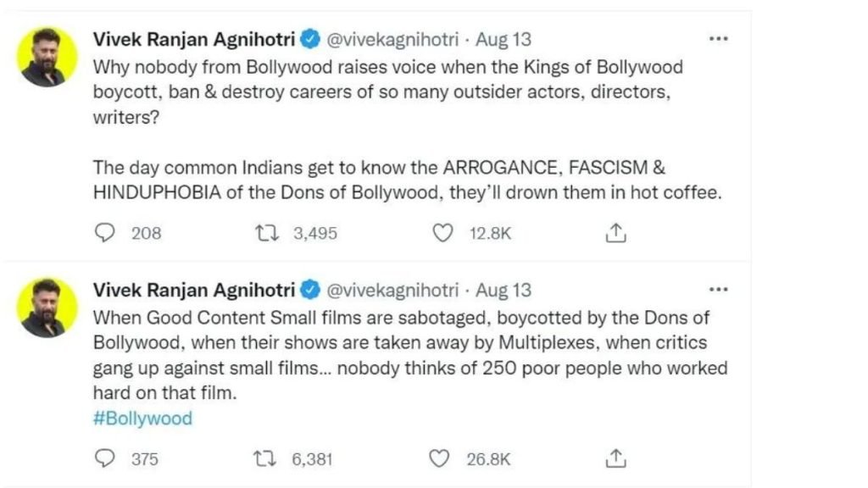Viewport: 868px width, 488px height.
Task: Share the first tweet about Bollywood boycotts
Action: pyautogui.click(x=616, y=233)
